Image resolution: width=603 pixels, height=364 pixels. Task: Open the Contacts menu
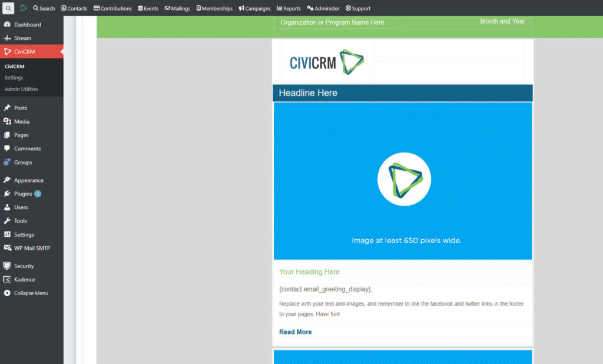[74, 8]
